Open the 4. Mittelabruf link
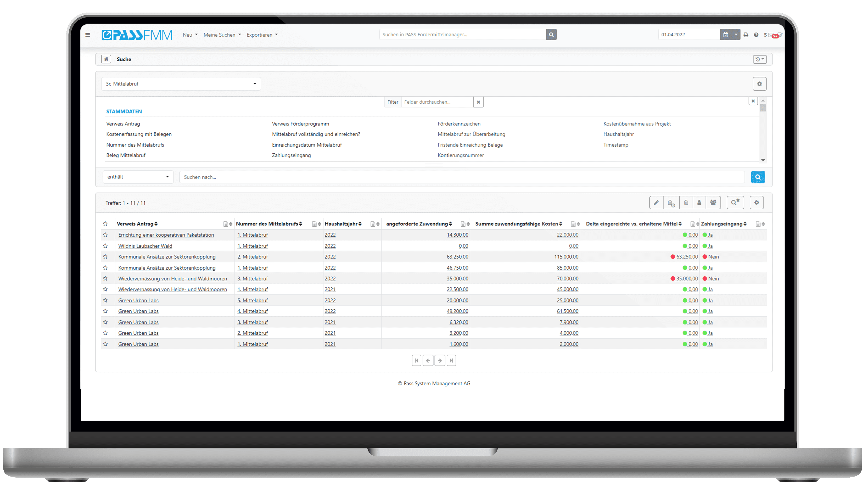Image resolution: width=868 pixels, height=492 pixels. [252, 311]
